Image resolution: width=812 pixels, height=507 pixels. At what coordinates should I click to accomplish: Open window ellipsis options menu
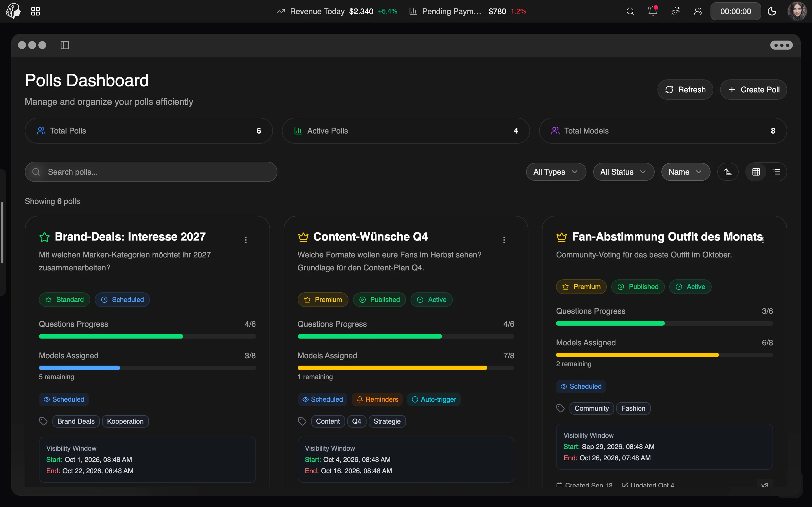781,45
